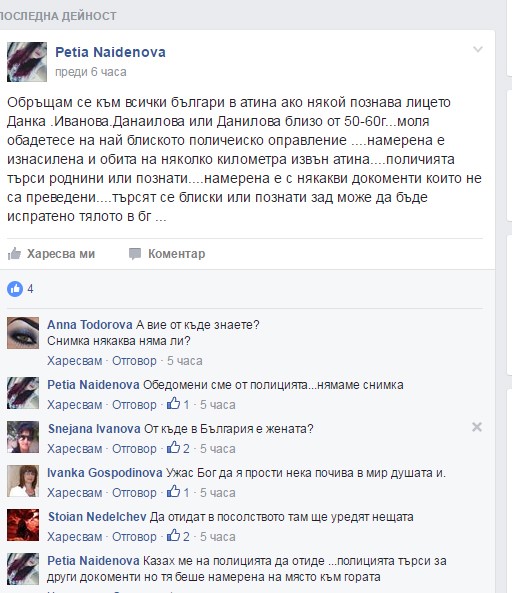This screenshot has width=512, height=593.
Task: Open Ivanka Gospodinova's profile name link
Action: 105,473
